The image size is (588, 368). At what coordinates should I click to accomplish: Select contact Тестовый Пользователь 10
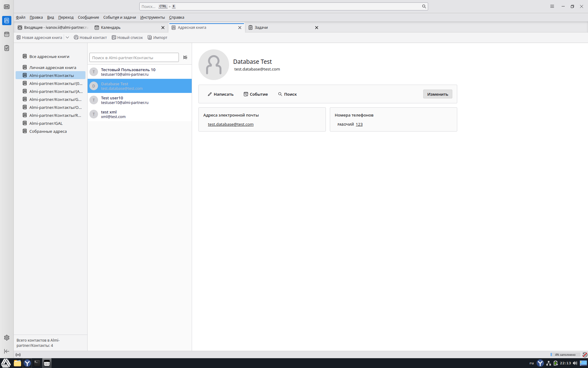tap(140, 72)
